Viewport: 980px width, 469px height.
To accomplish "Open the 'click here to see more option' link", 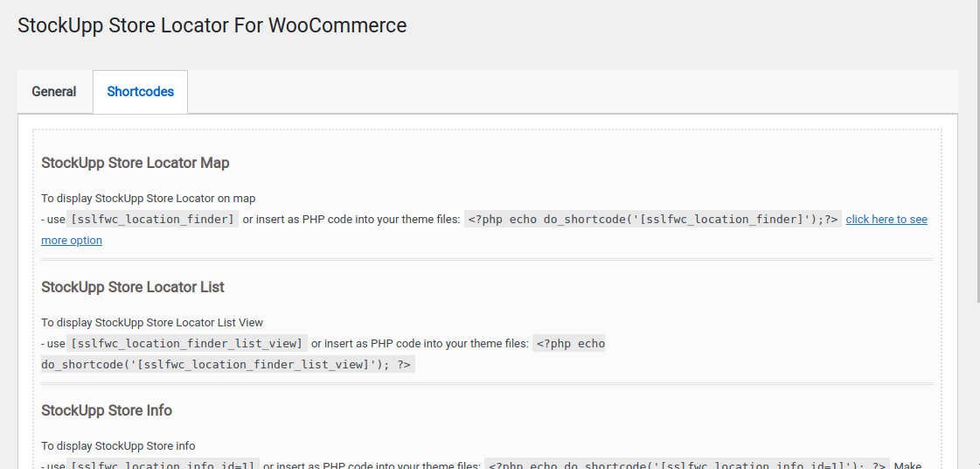I will [886, 220].
